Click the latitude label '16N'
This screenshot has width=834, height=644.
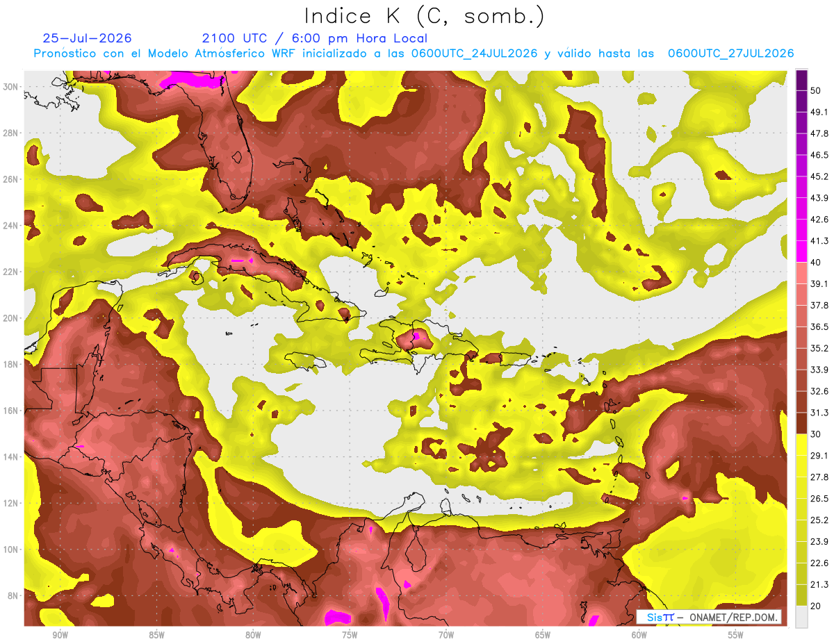point(11,411)
